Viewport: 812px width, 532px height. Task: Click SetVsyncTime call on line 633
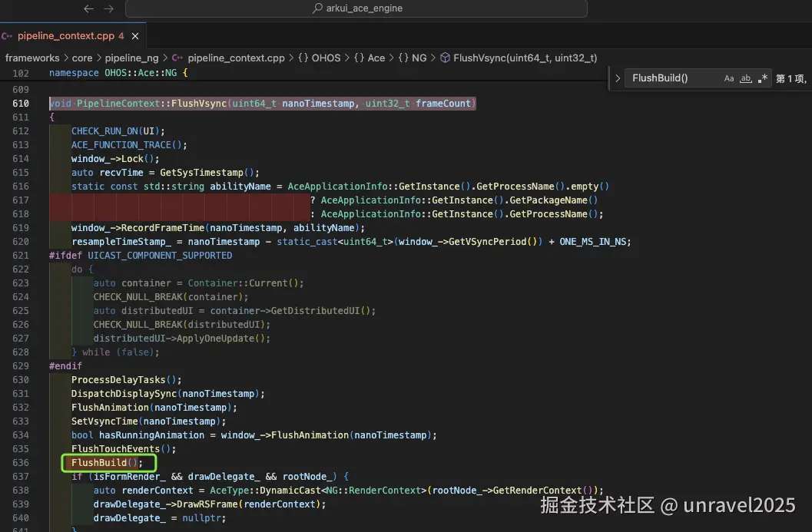click(x=148, y=421)
